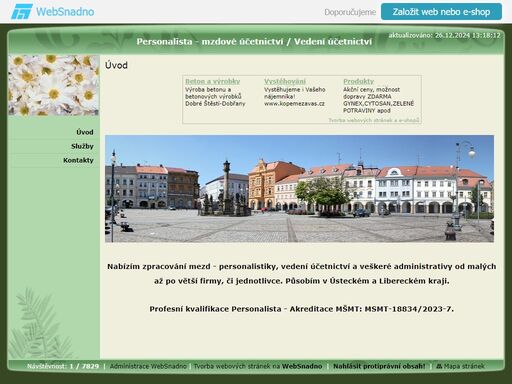This screenshot has height=384, width=512.
Task: Click the WebSnadno brand text
Action: coord(65,12)
